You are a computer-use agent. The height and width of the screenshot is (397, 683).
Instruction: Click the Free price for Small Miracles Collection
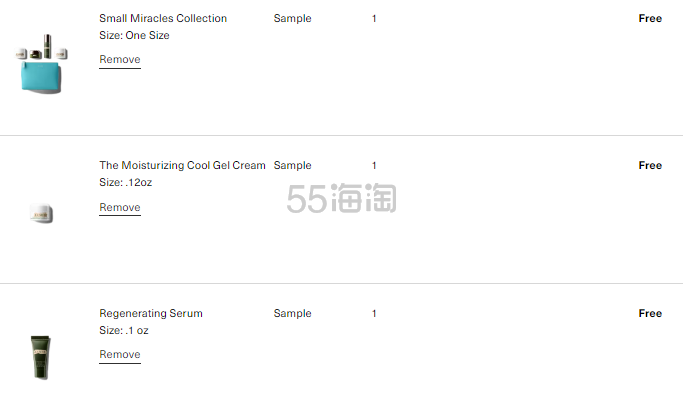650,18
